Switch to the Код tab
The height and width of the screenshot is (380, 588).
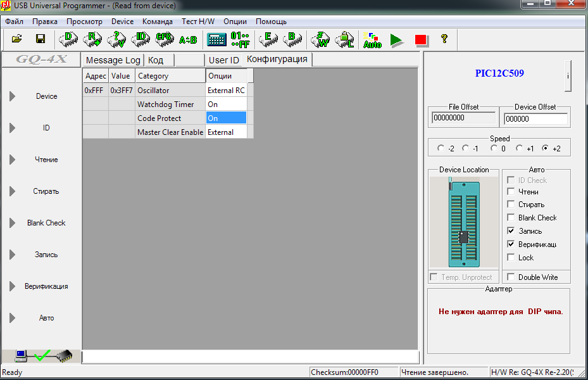[x=159, y=60]
